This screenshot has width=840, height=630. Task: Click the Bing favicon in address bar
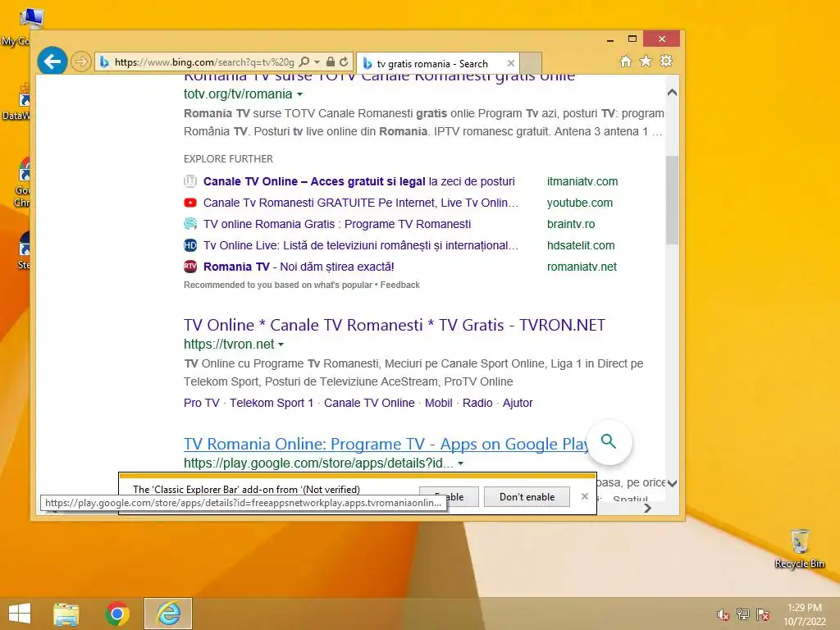pos(104,62)
